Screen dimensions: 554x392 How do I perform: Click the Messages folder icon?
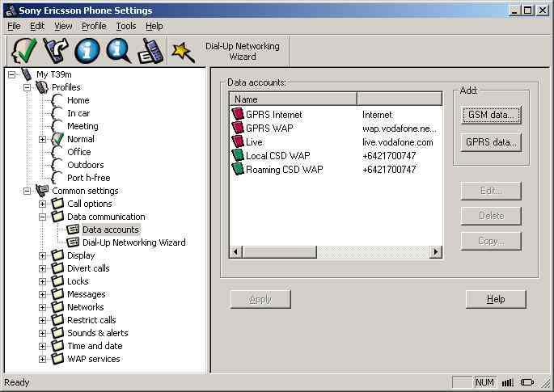pos(57,294)
